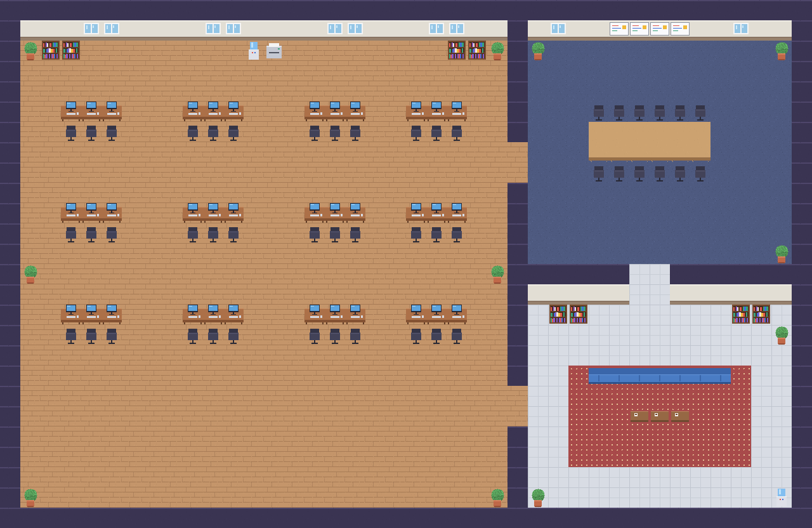The height and width of the screenshot is (528, 812).
Task: Click the potted plant in the office's top-left corner
Action: click(x=30, y=51)
